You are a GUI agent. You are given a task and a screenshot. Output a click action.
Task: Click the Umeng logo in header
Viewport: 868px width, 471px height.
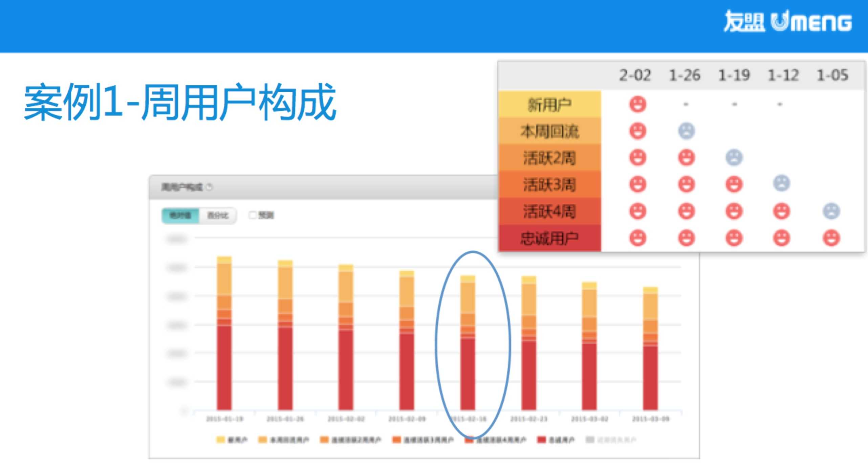pos(787,22)
